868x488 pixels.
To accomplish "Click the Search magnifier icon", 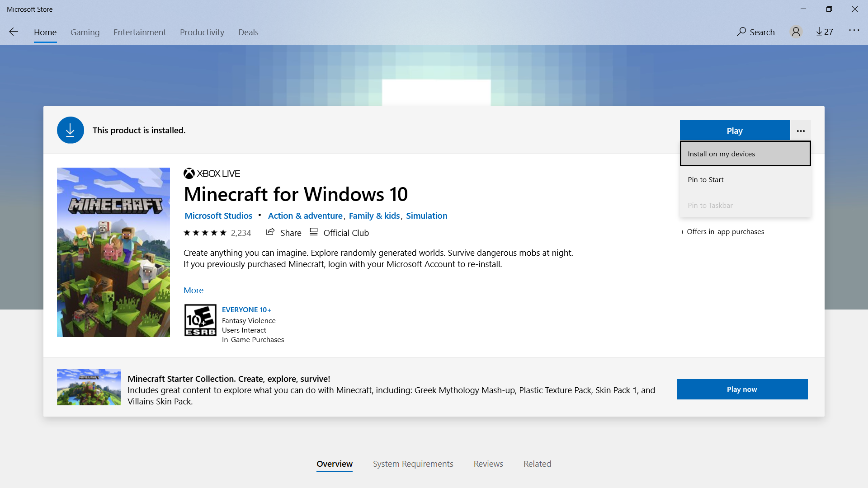I will click(741, 32).
